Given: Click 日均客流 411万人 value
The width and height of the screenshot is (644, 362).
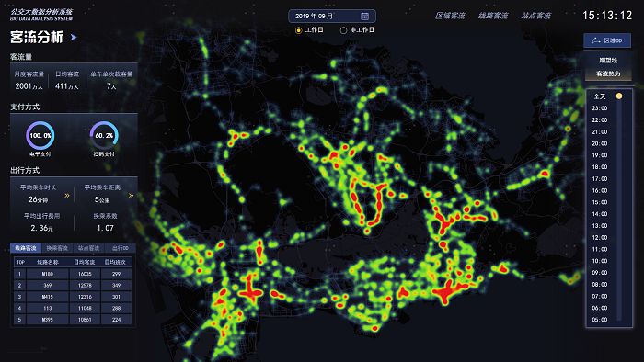Looking at the screenshot, I should coord(67,86).
